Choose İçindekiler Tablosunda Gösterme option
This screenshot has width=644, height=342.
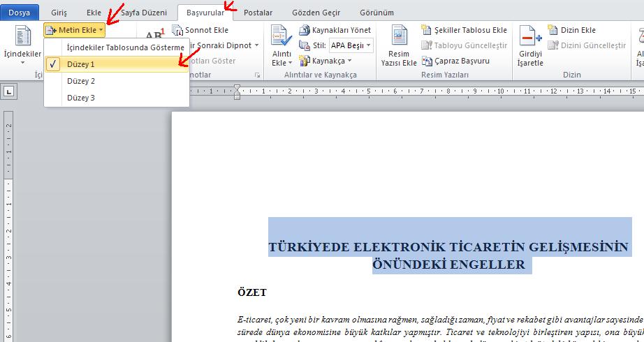coord(117,47)
